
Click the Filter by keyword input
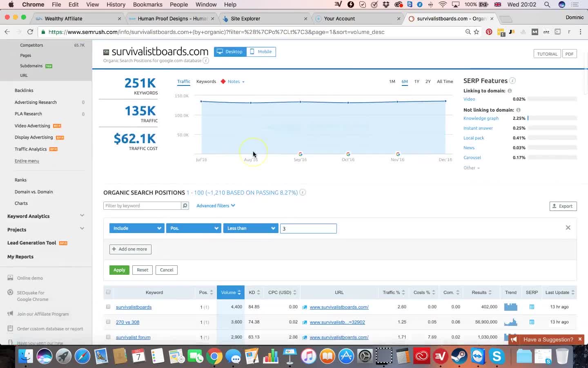pos(142,206)
